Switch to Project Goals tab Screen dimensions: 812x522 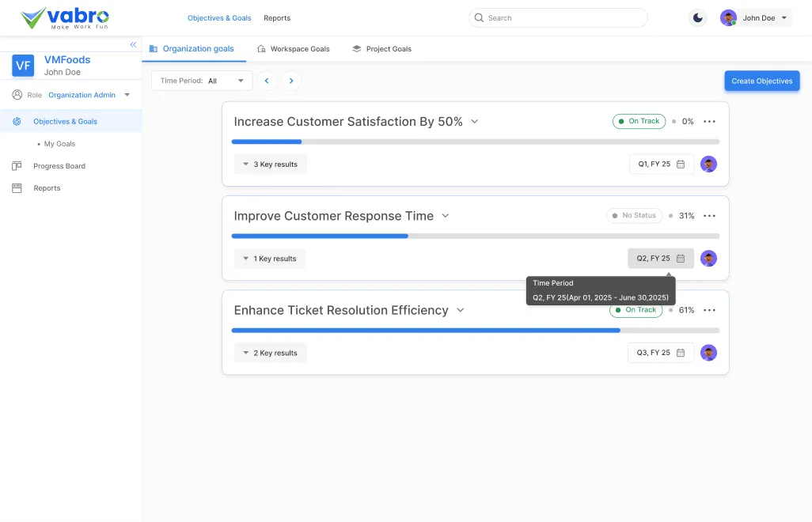coord(382,49)
